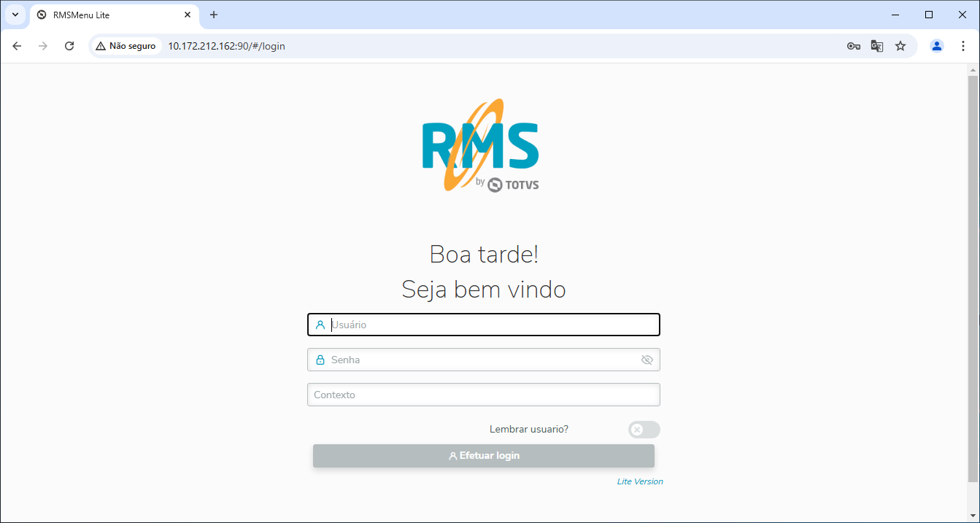Click the "Boa tarde!" greeting text
This screenshot has height=523, width=980.
(x=484, y=255)
